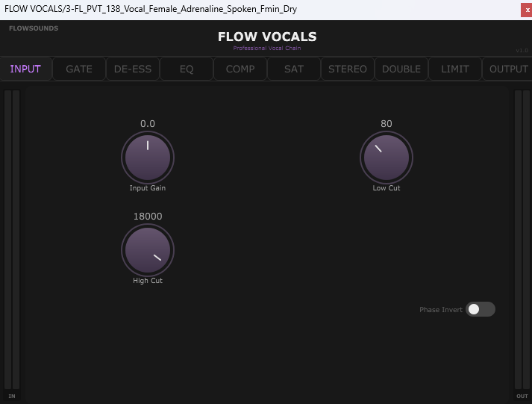Open the GATE tab
The width and height of the screenshot is (532, 404).
tap(79, 69)
